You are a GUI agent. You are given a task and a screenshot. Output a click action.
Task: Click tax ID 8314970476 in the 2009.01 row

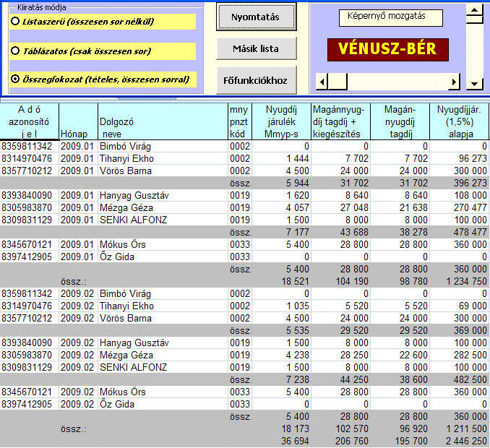point(27,158)
